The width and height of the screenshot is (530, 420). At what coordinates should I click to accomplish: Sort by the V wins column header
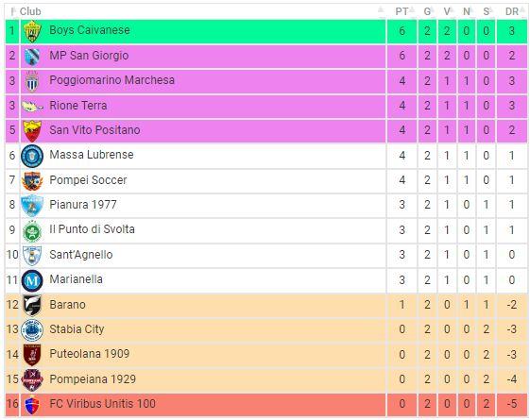pos(447,11)
